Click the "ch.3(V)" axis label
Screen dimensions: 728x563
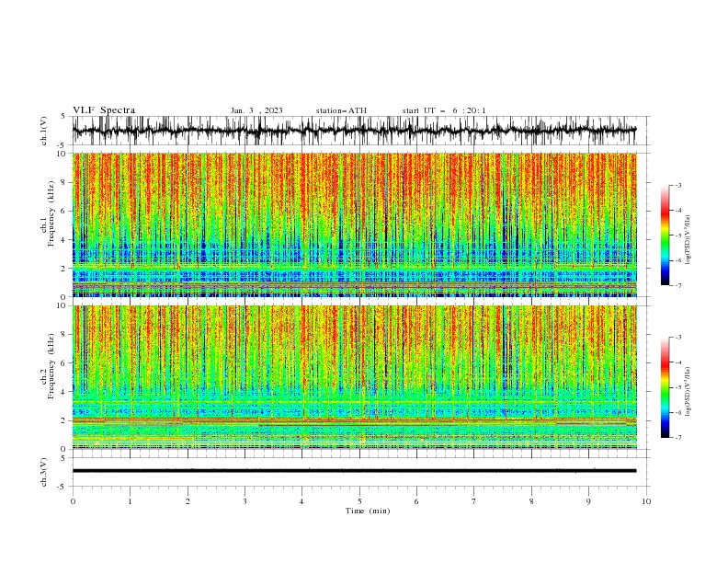[x=44, y=472]
